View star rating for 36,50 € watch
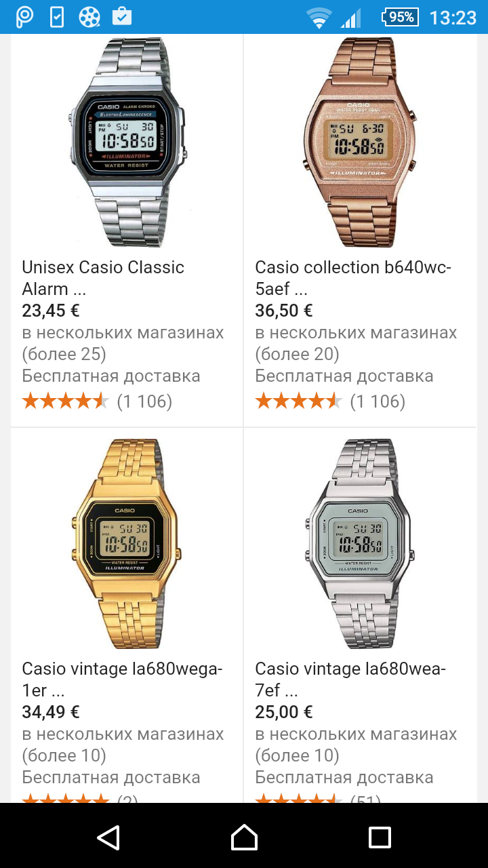Image resolution: width=488 pixels, height=868 pixels. (299, 401)
